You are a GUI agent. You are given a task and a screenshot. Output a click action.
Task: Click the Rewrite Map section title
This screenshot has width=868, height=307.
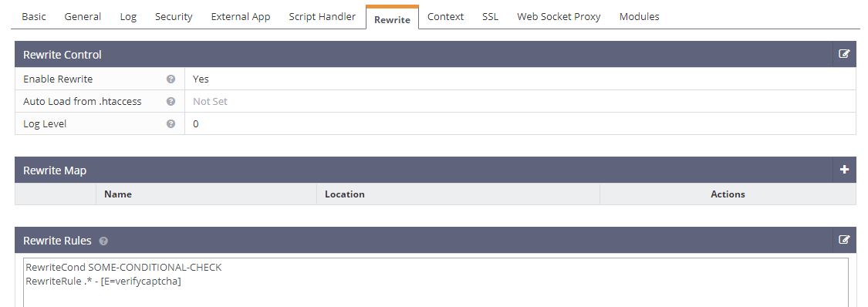(x=55, y=170)
